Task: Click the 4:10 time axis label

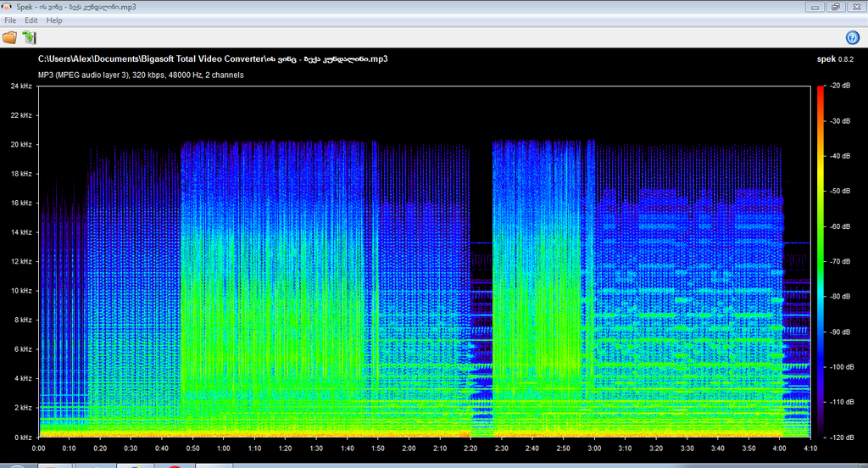Action: click(x=810, y=448)
